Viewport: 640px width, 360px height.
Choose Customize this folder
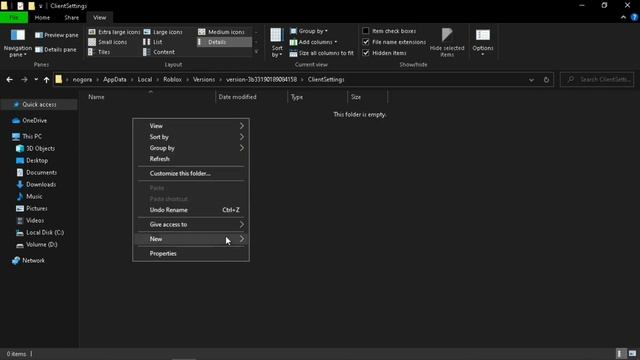click(191, 173)
